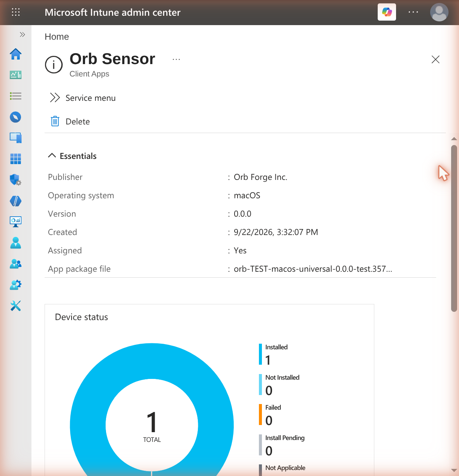Open Dashboard in the sidebar
Screen dimensions: 459x476
[16, 75]
